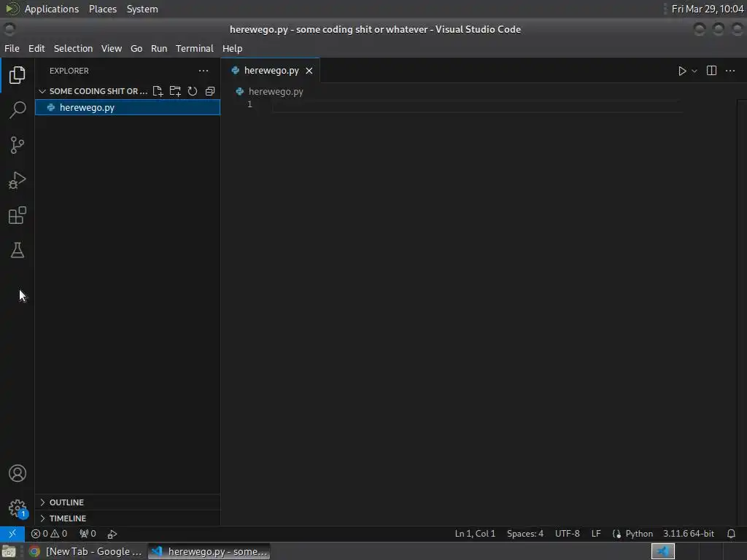Click debug launch status bar icon

(112, 534)
